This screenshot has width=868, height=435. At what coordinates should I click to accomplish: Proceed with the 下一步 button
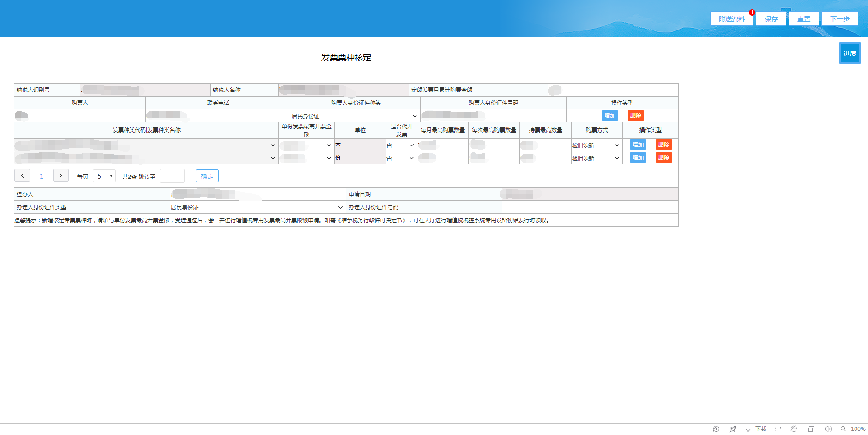840,18
